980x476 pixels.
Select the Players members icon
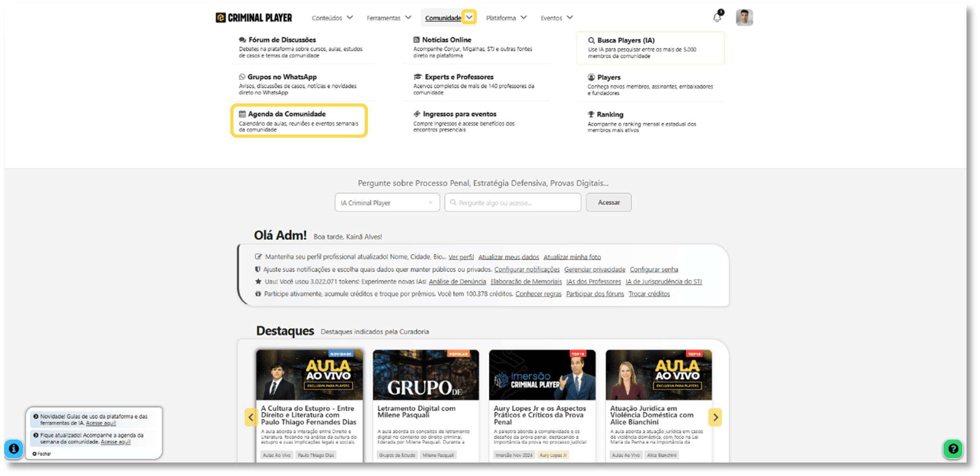pyautogui.click(x=591, y=77)
